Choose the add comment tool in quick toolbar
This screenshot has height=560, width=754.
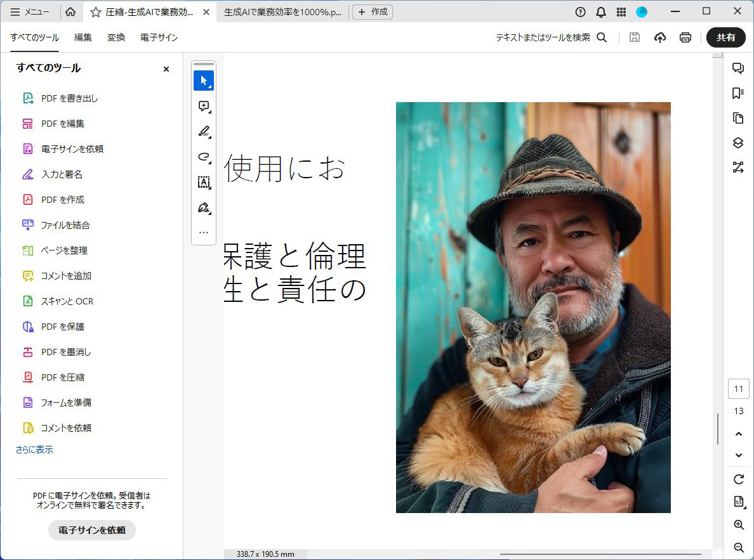pyautogui.click(x=204, y=107)
